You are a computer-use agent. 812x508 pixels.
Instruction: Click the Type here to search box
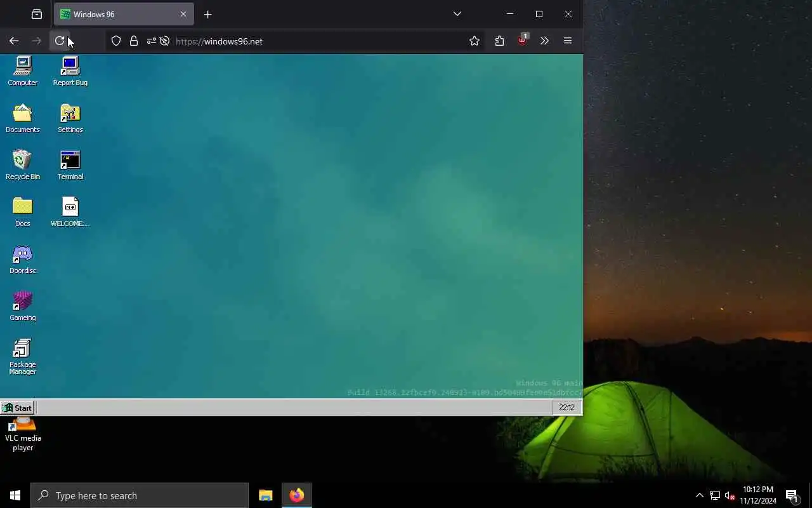pos(140,495)
